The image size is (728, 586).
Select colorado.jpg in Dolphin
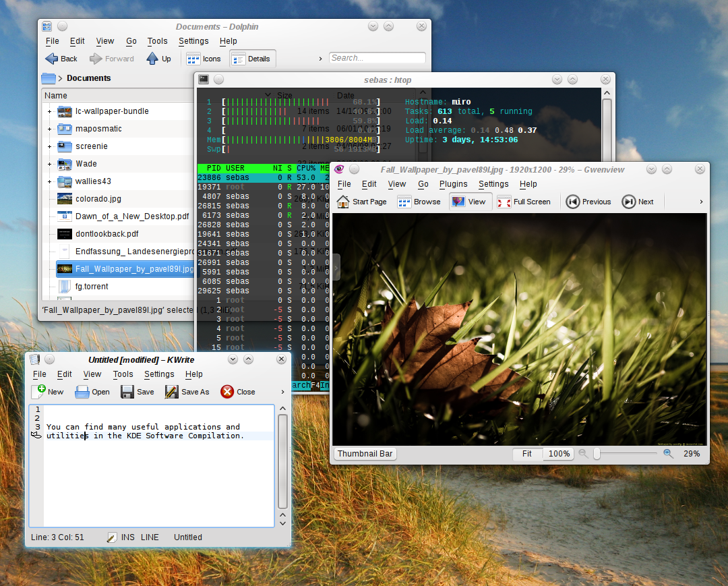coord(98,199)
